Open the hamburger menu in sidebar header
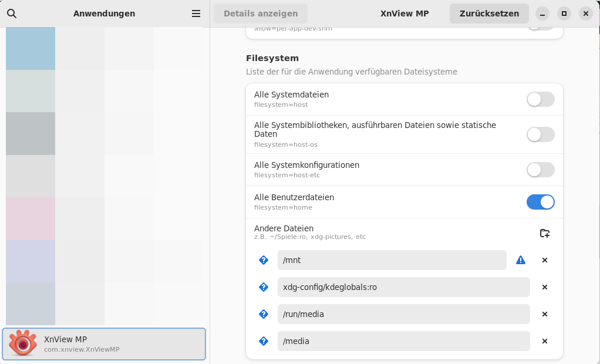 (x=196, y=14)
